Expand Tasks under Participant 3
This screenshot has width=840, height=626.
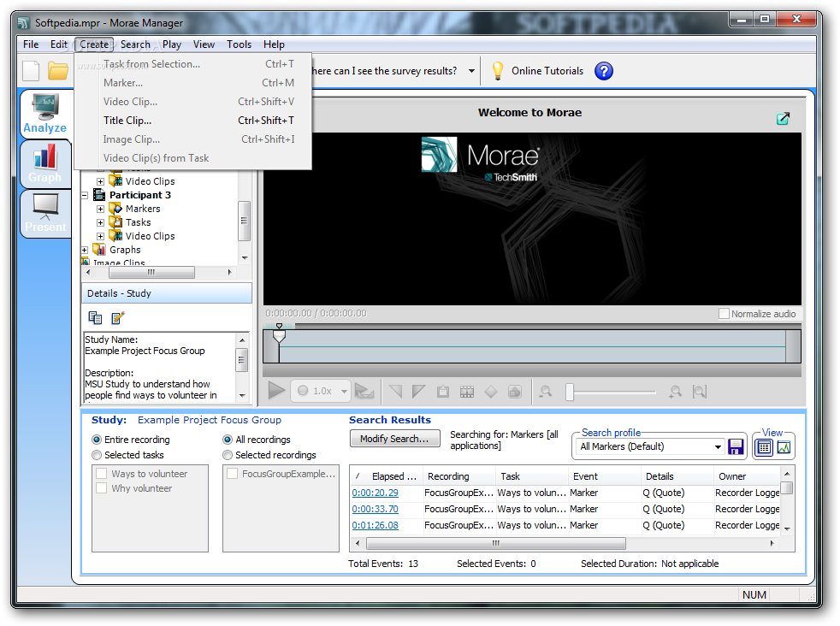100,222
